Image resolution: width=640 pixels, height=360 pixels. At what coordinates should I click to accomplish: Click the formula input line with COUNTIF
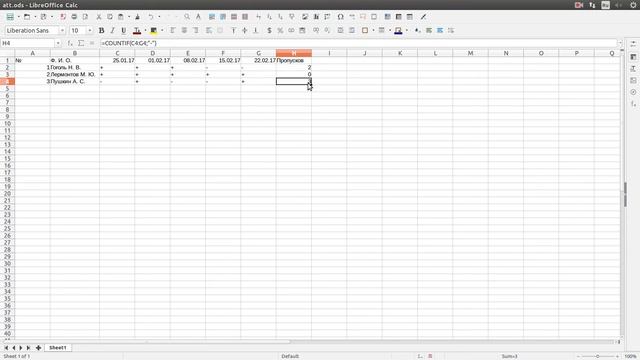click(x=358, y=43)
